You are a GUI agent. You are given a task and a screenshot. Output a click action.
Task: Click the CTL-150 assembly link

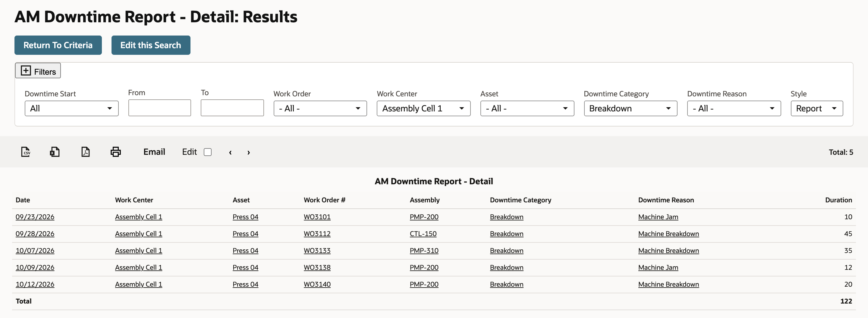(x=423, y=234)
